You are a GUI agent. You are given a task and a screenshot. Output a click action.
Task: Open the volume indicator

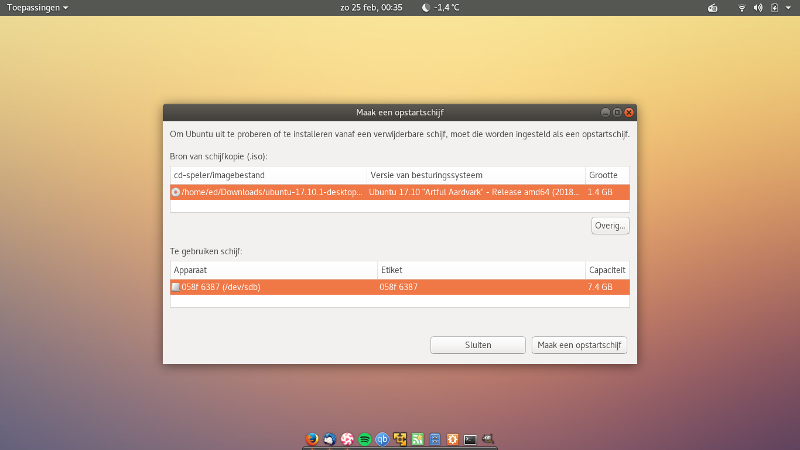pos(758,8)
